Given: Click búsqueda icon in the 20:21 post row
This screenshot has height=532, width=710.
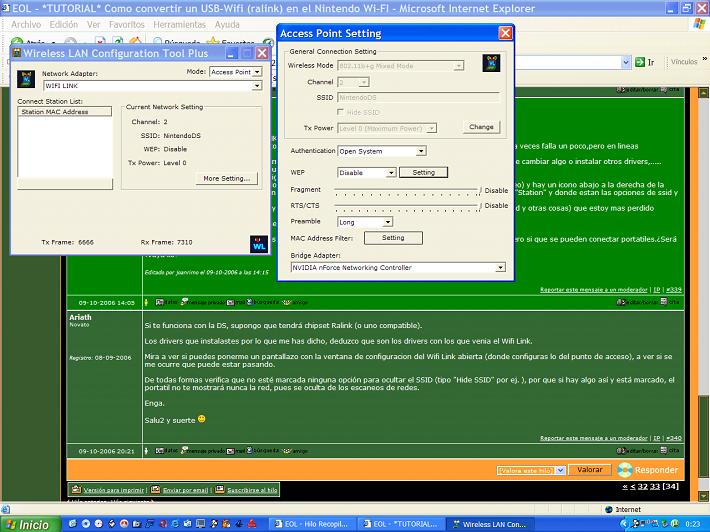Looking at the screenshot, I should [x=263, y=451].
